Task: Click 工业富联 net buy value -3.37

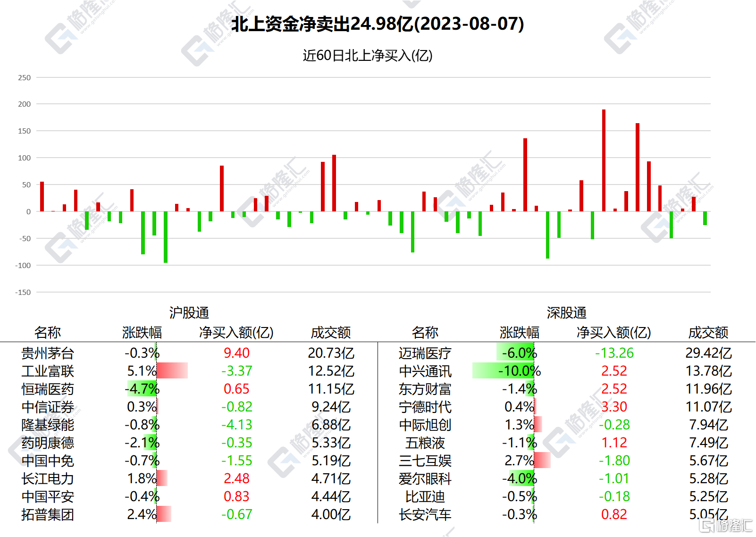Action: 236,371
